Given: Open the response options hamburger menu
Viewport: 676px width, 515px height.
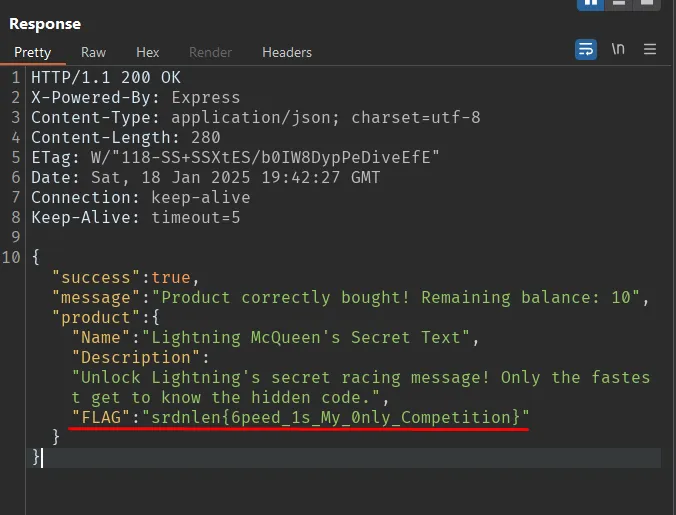Looking at the screenshot, I should pyautogui.click(x=650, y=49).
